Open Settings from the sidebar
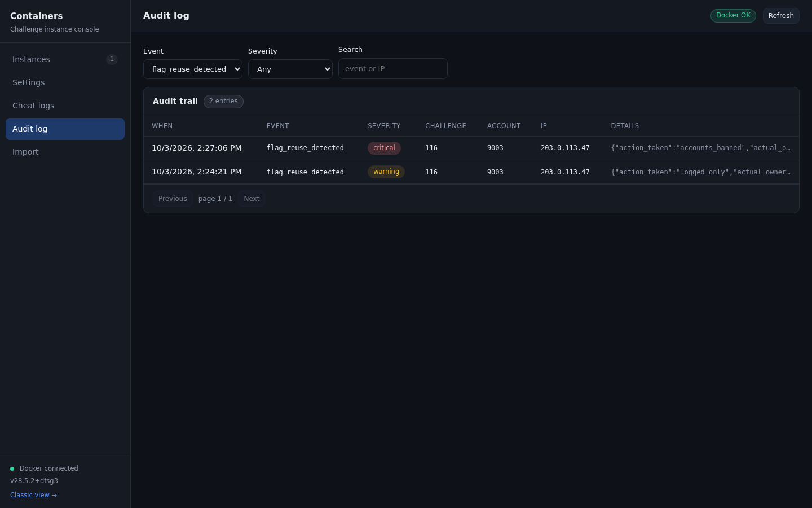This screenshot has width=812, height=508. (65, 82)
